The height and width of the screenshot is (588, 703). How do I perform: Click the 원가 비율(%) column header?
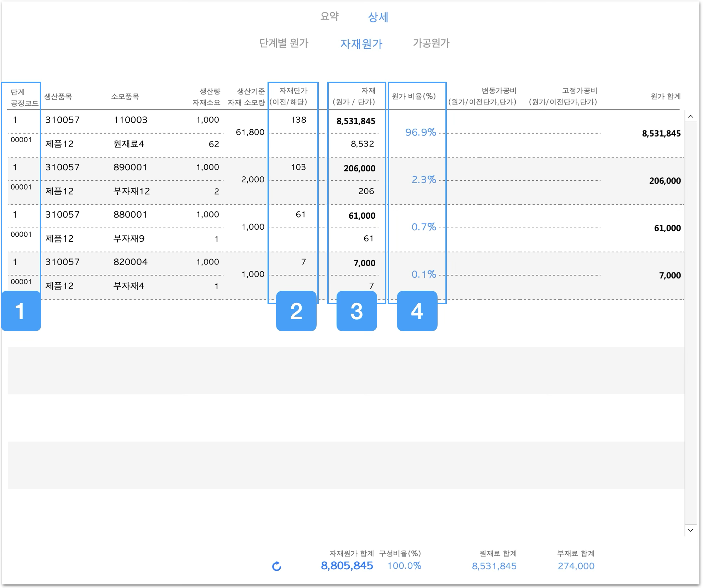click(414, 96)
